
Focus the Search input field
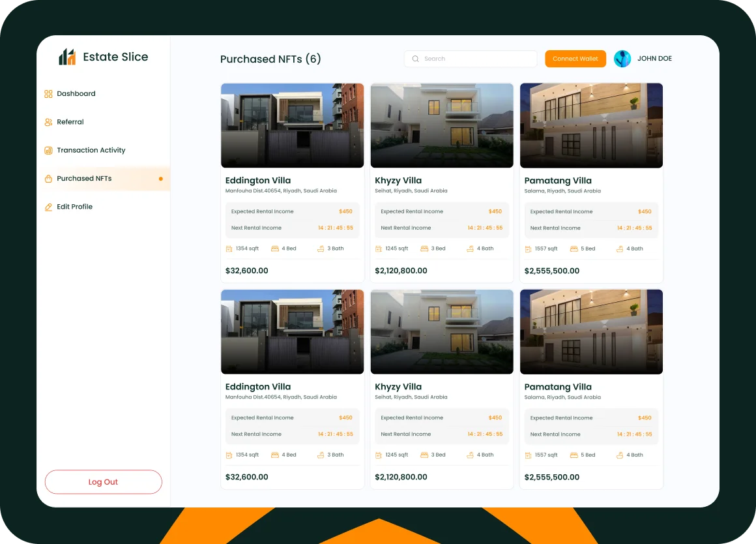click(x=476, y=59)
